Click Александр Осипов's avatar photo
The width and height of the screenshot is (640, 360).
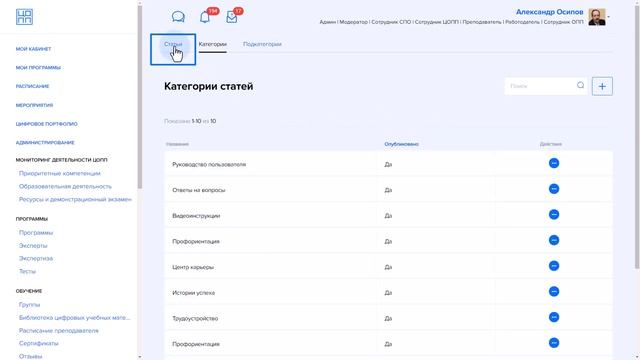coord(597,17)
